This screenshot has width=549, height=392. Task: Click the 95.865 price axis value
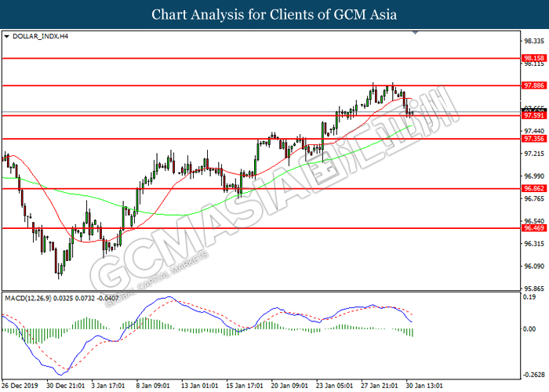pyautogui.click(x=534, y=289)
